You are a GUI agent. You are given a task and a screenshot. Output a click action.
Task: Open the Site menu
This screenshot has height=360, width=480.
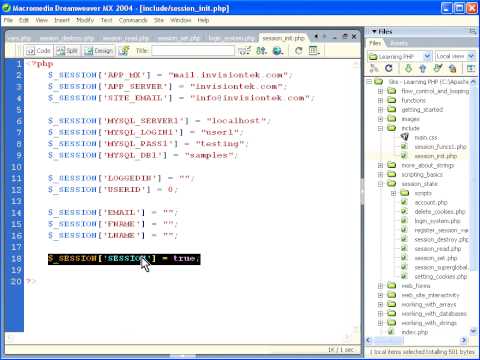tap(159, 20)
